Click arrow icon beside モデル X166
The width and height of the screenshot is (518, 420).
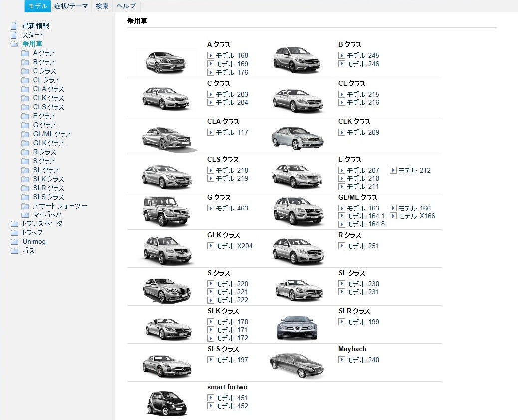393,216
